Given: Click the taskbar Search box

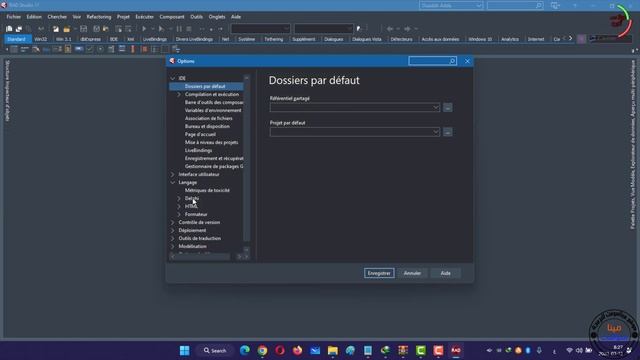Looking at the screenshot, I should [216, 350].
